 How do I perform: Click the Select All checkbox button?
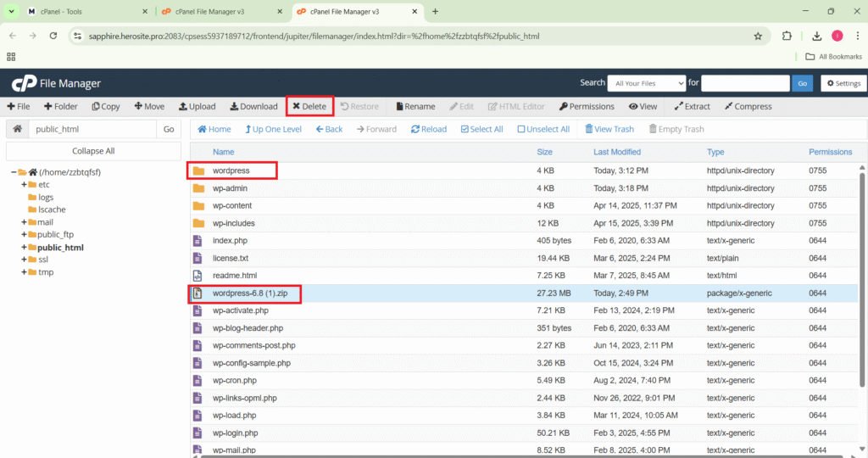(481, 129)
